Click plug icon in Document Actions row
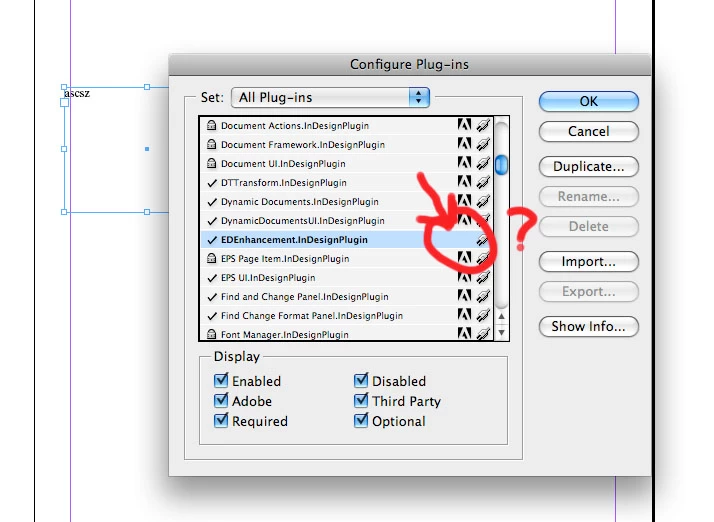The width and height of the screenshot is (714, 522). (x=483, y=125)
